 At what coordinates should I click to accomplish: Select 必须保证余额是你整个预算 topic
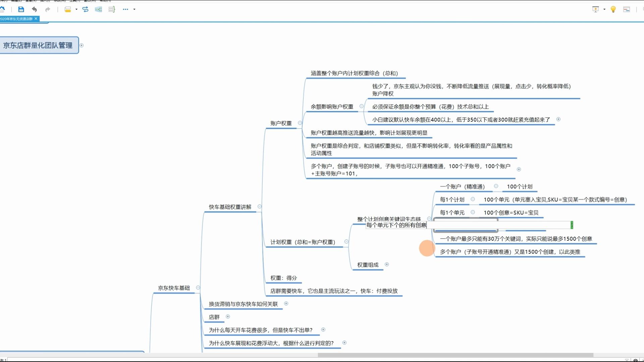[x=430, y=107]
